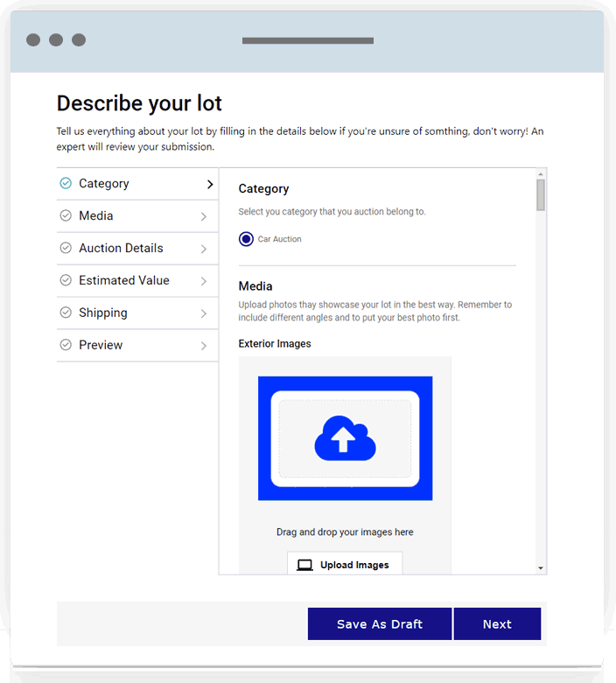
Task: Open the Estimated Value step
Action: point(137,280)
